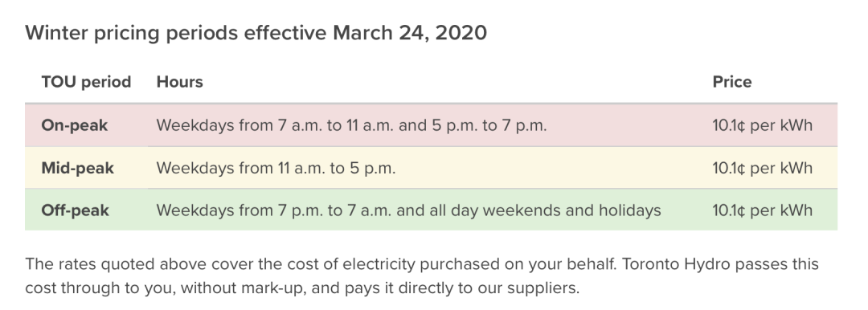Select the Mid-peak row label
This screenshot has height=310, width=868.
(77, 169)
